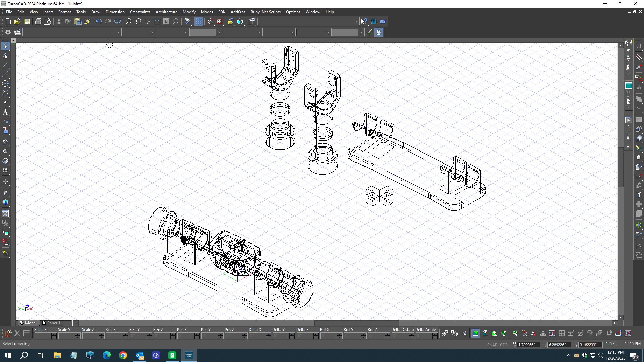Toggle SNAP mode in status bar
This screenshot has height=362, width=644.
point(492,345)
